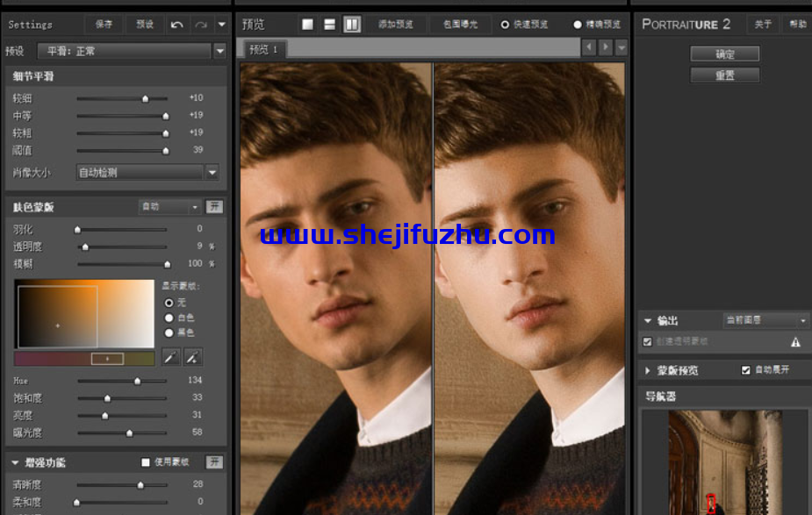Click the 重置 reset button
Viewport: 812px width, 515px height.
pos(724,75)
